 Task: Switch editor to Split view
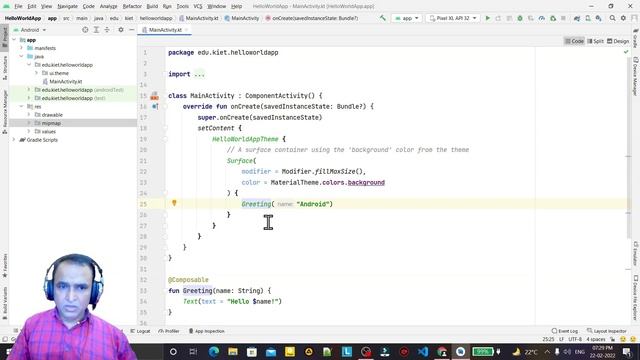click(596, 41)
